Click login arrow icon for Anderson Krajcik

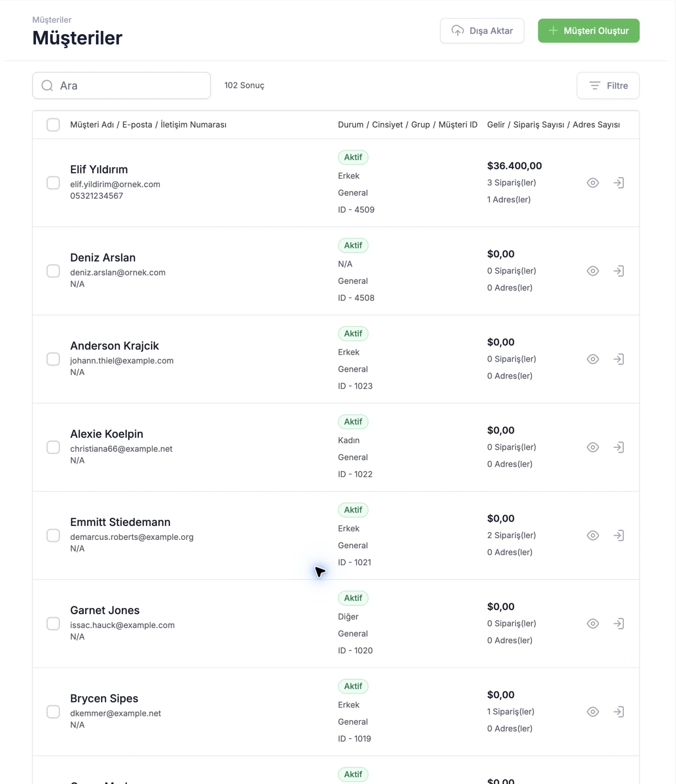[619, 359]
